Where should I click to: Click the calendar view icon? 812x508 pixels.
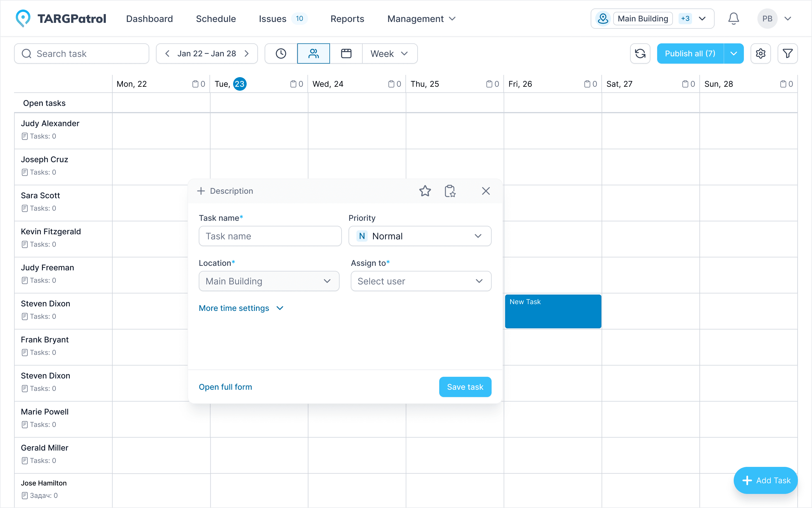click(x=346, y=53)
